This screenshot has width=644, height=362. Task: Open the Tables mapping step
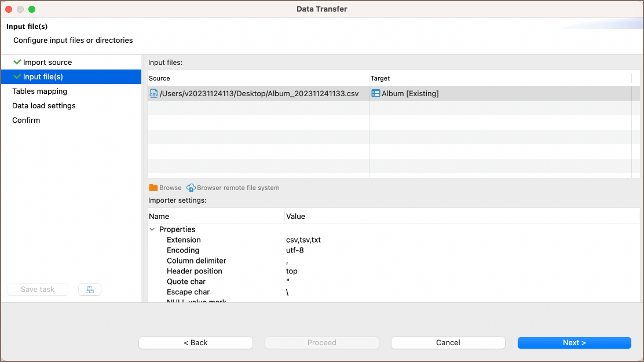click(x=39, y=91)
